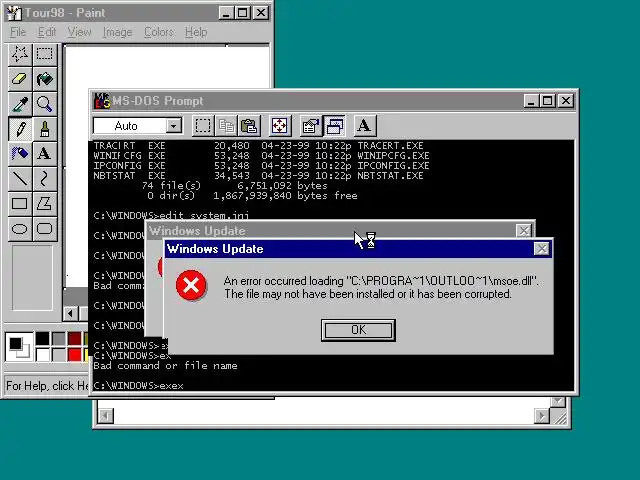The image size is (640, 480).
Task: Select the Polygon shape tool
Action: click(x=44, y=204)
